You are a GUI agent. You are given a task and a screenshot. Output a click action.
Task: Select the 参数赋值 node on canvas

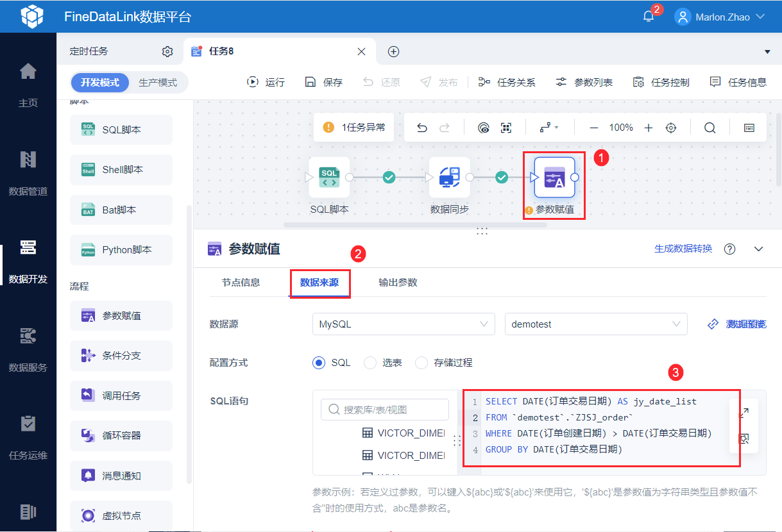555,177
